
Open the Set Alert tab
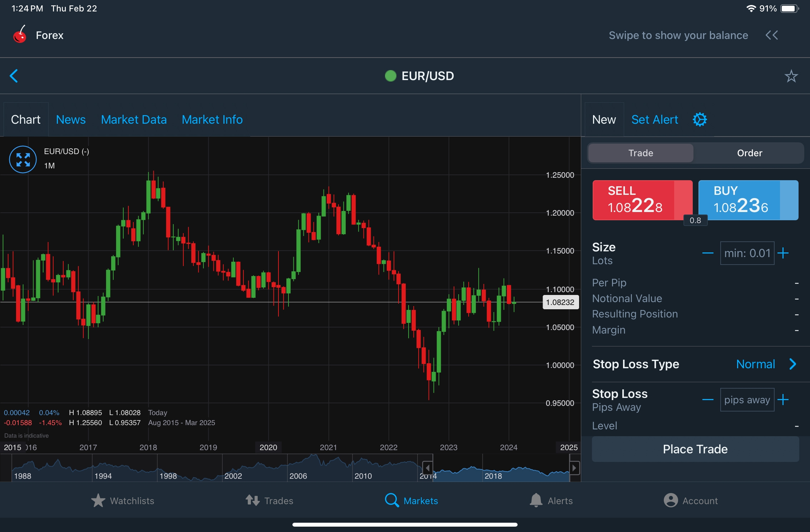(655, 119)
